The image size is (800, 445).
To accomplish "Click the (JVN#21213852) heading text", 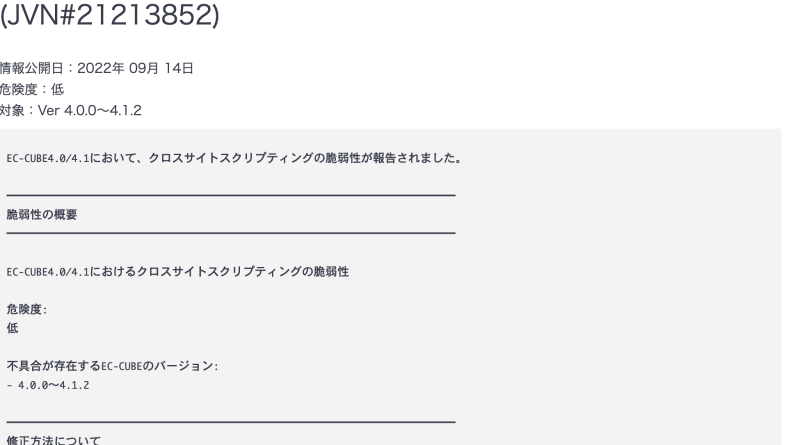I will pyautogui.click(x=109, y=15).
